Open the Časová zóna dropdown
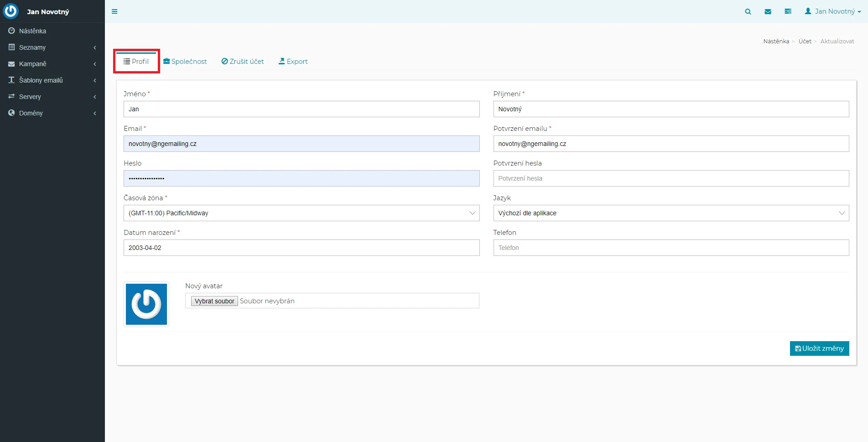868x442 pixels. click(301, 213)
